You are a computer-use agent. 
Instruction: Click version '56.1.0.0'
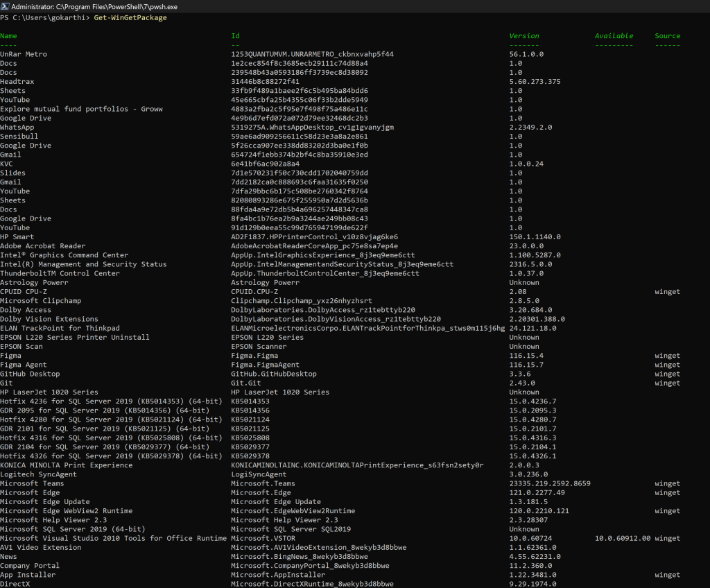526,54
